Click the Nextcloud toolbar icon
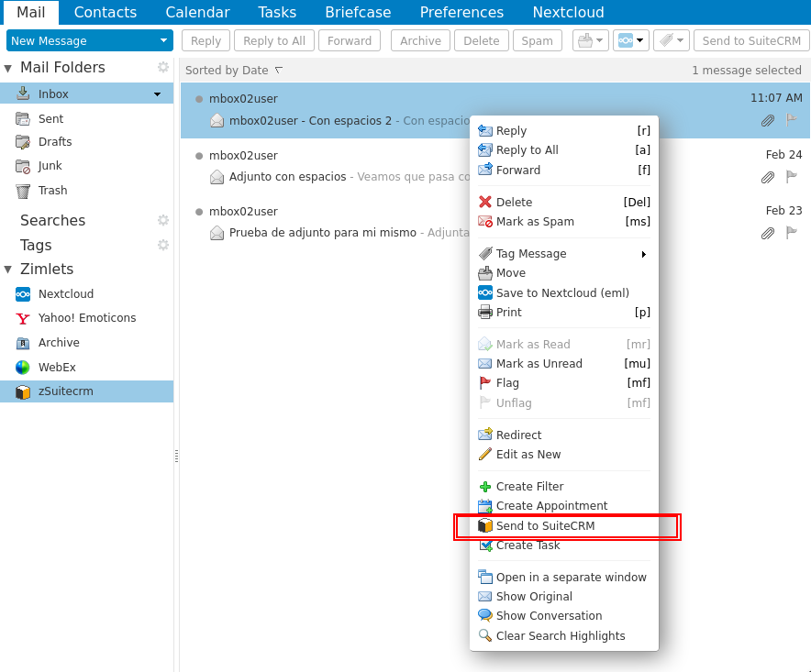This screenshot has height=672, width=811. coord(626,40)
